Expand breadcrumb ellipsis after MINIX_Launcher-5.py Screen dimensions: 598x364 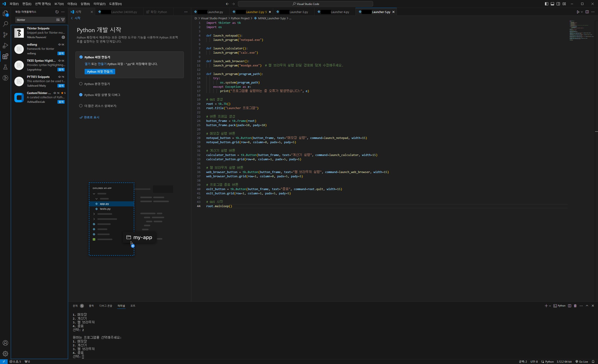[x=290, y=18]
